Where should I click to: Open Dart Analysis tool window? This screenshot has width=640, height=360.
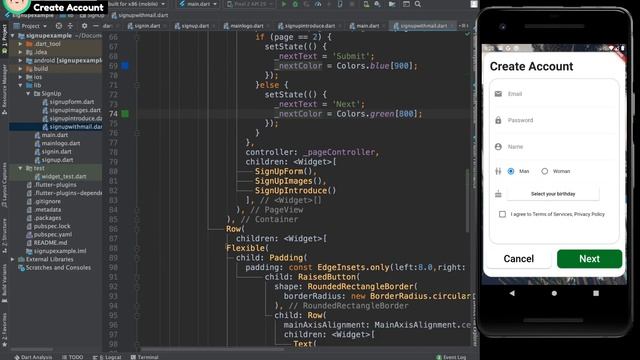click(33, 357)
